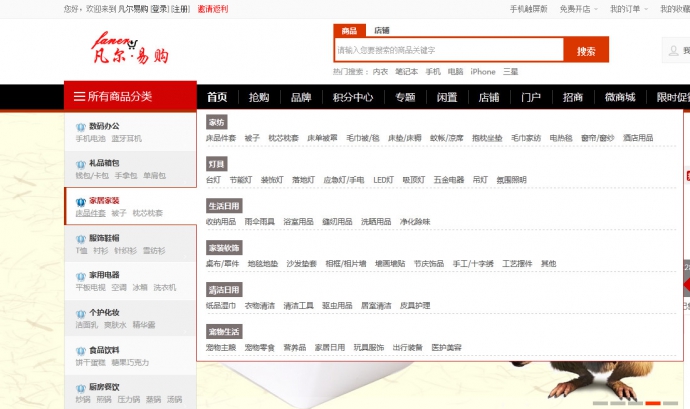Click the user avatar icon near search
This screenshot has height=409, width=690.
[673, 51]
